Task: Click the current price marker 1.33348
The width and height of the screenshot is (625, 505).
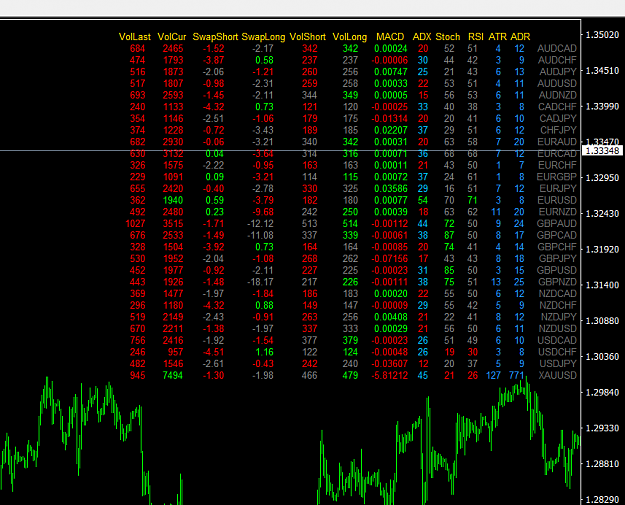Action: pyautogui.click(x=602, y=151)
